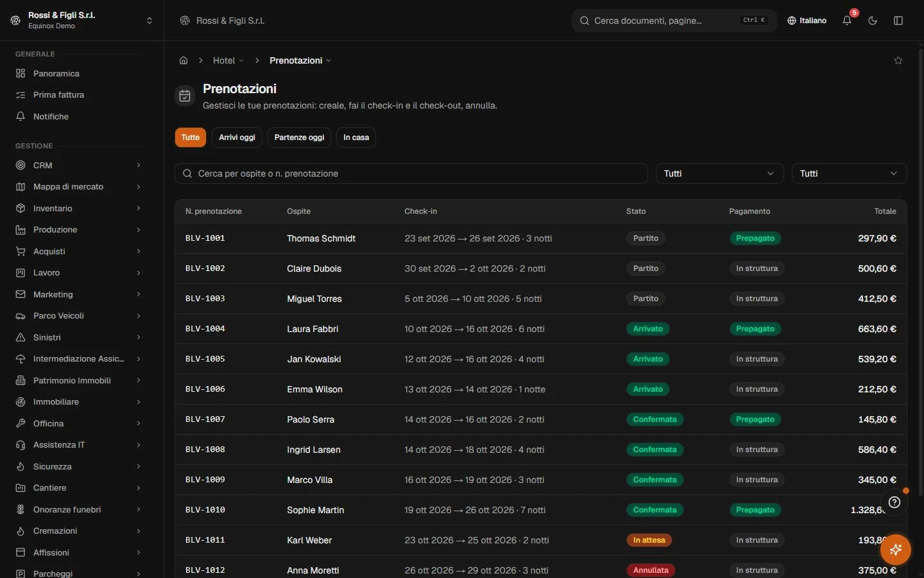Click the Produzione factory icon
Viewport: 924px width, 578px height.
point(21,230)
